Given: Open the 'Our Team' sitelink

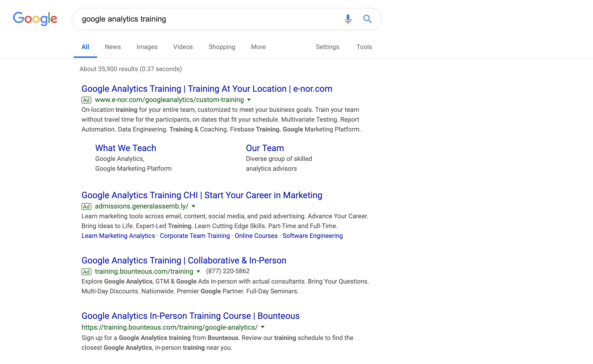Looking at the screenshot, I should (x=265, y=148).
